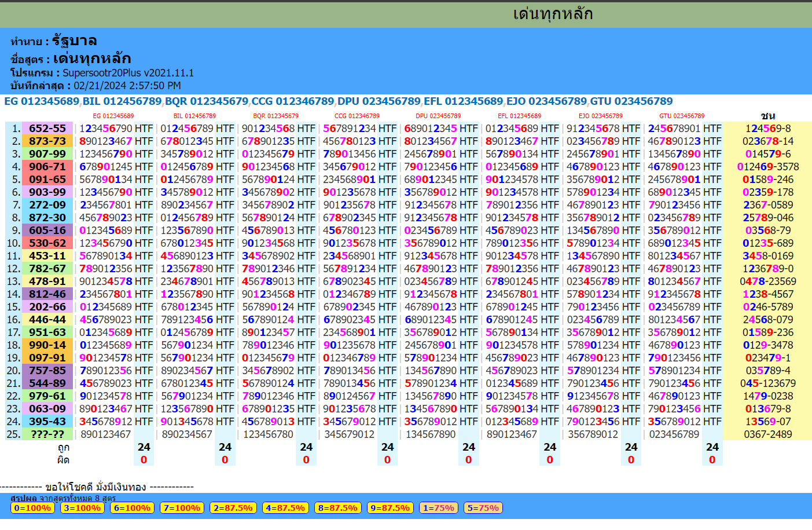This screenshot has width=812, height=530.
Task: Select the 872-30 result cell
Action: point(47,218)
